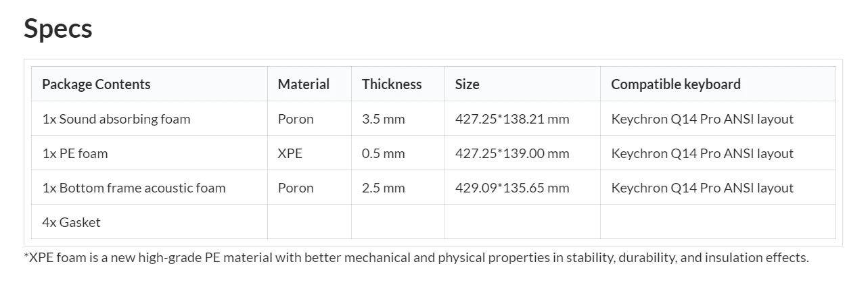
Task: Click Poron in the Sound absorbing foam row
Action: [x=296, y=119]
